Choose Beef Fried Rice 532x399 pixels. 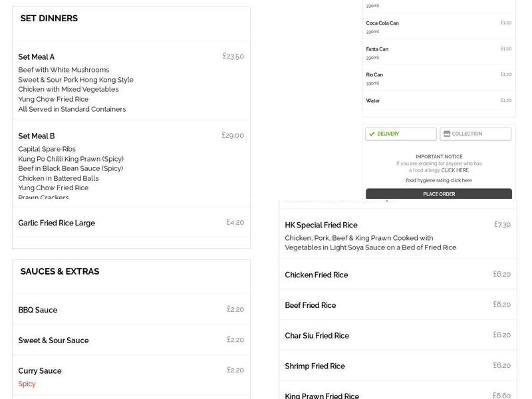click(398, 305)
